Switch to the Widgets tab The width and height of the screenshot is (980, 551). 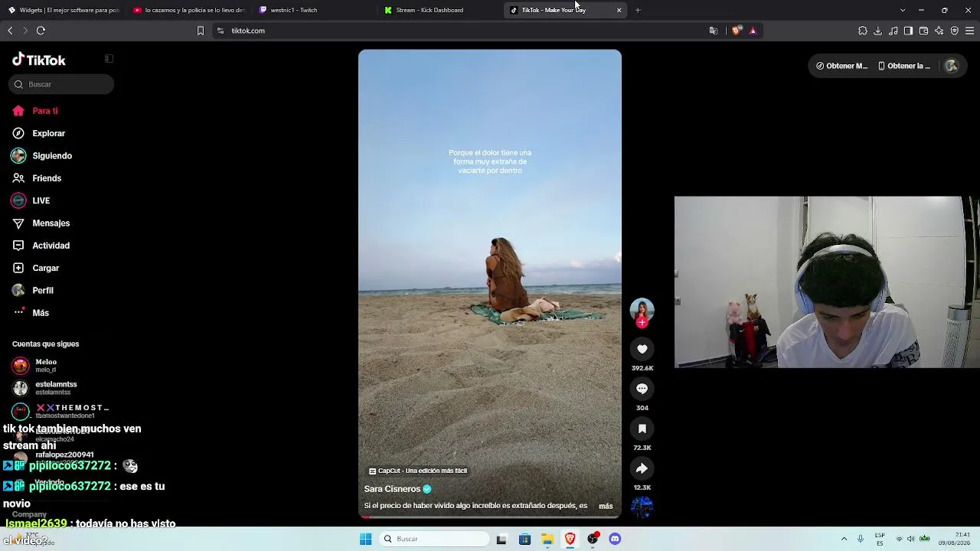coord(64,10)
